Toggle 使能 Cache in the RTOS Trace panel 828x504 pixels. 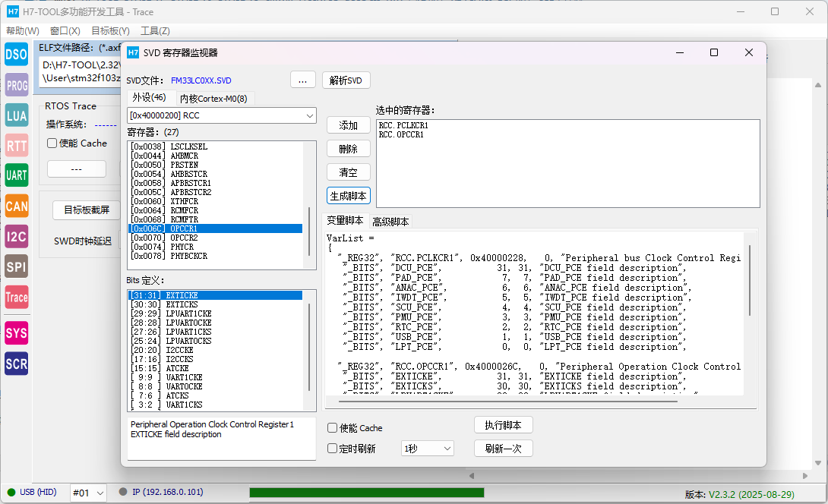pyautogui.click(x=52, y=143)
